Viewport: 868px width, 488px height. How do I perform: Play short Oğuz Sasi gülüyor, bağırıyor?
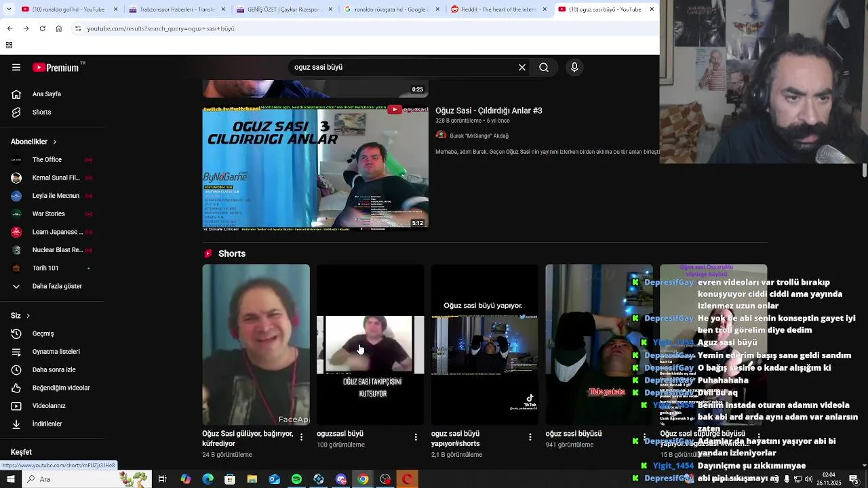coord(256,344)
